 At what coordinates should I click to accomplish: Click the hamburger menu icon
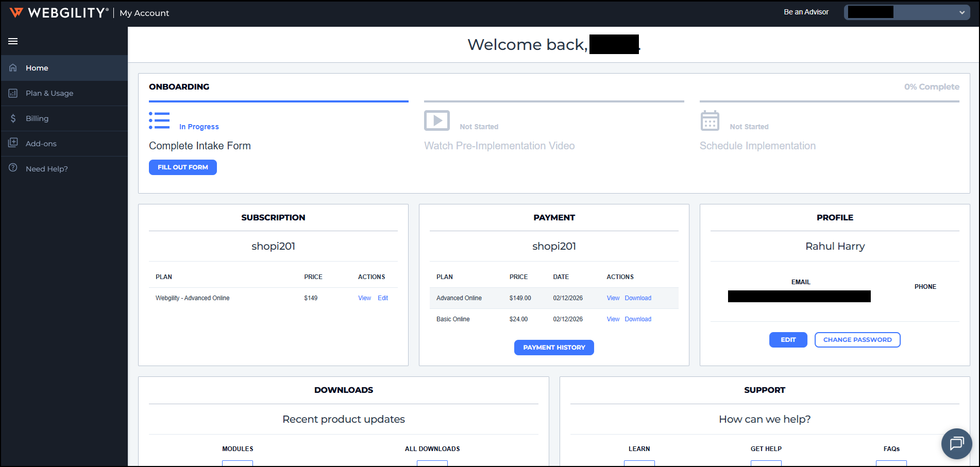pos(13,41)
